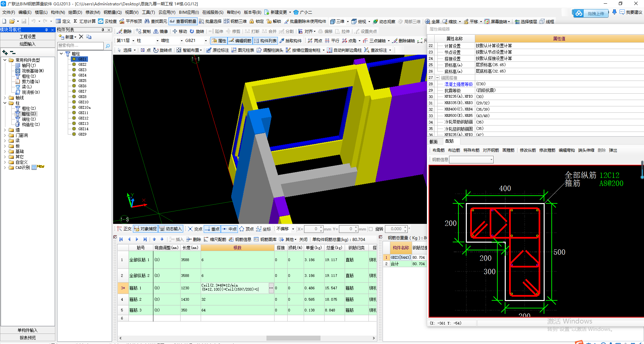Screen dimensions: 644x344
Task: Click the delete X icon in 构件列表
Action: (x=81, y=37)
